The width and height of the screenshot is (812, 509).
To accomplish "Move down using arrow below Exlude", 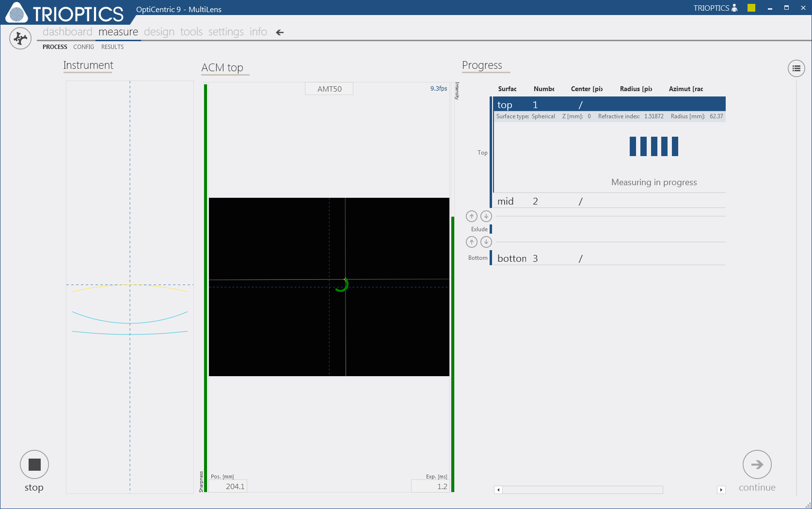I will click(x=486, y=242).
